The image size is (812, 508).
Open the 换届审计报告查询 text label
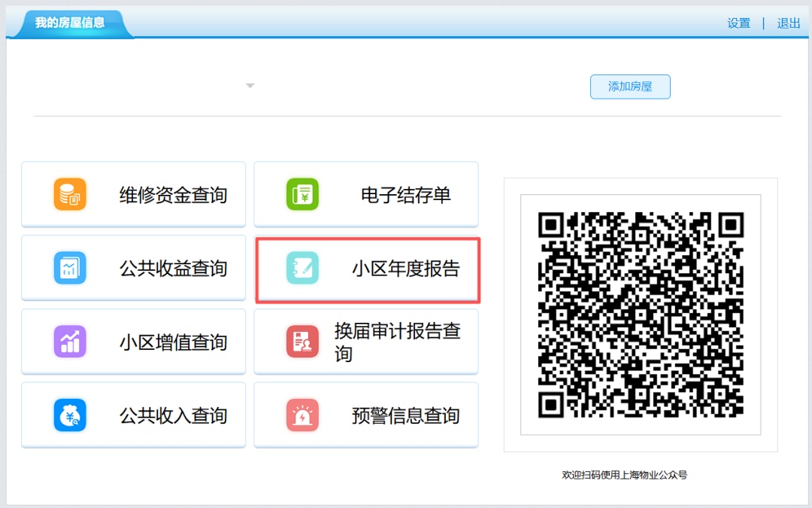[397, 342]
